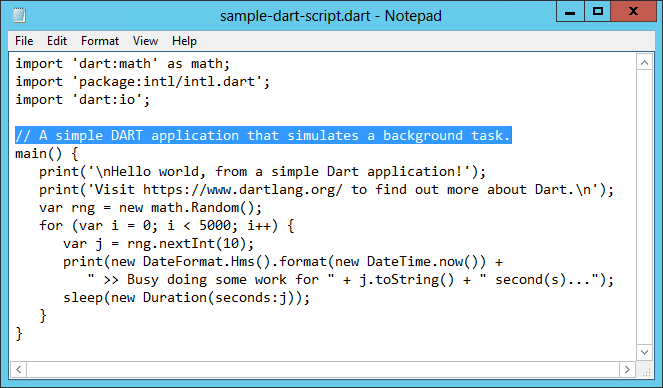This screenshot has height=388, width=663.
Task: Place cursor in the main() line
Action: pos(47,153)
